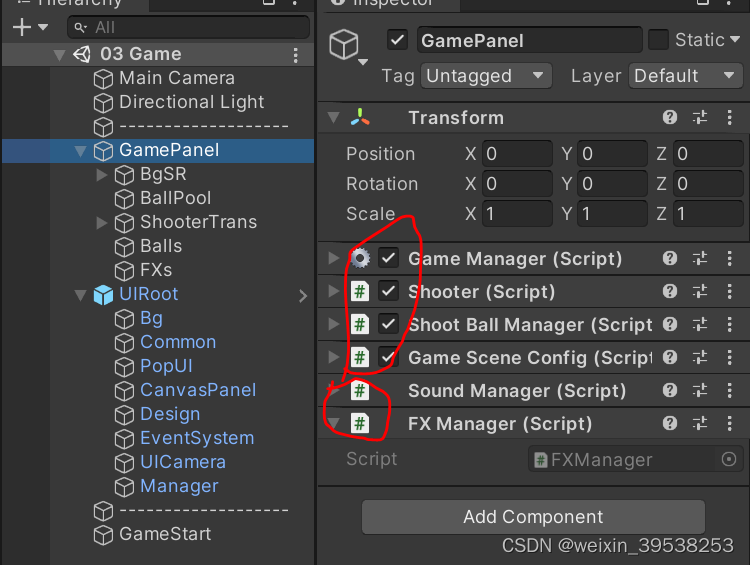The width and height of the screenshot is (750, 565).
Task: Expand the Shooter script foldout
Action: [333, 291]
